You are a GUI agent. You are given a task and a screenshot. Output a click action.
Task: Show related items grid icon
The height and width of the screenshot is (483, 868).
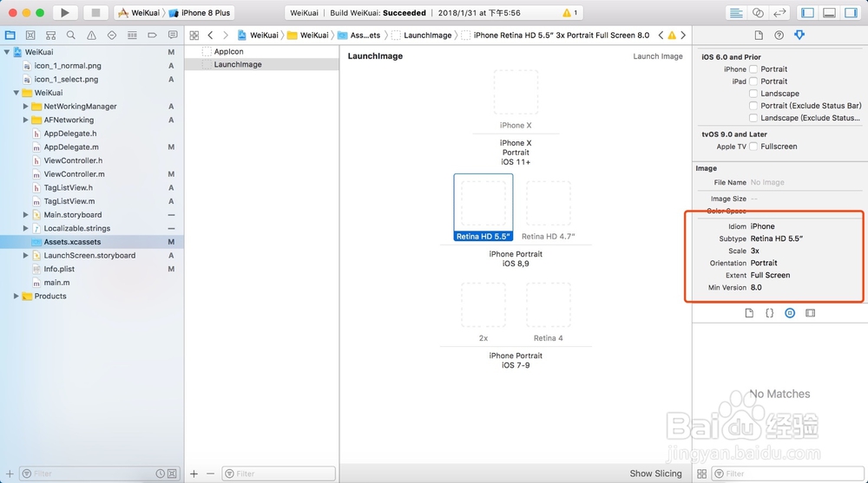click(x=194, y=35)
